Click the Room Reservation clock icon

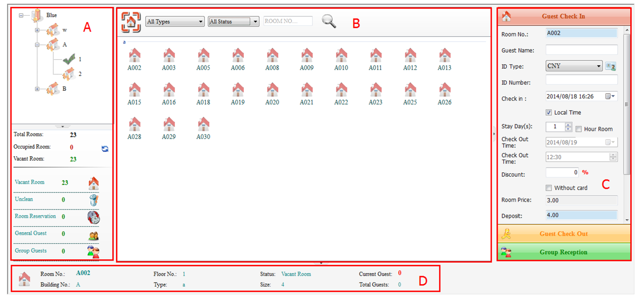(94, 217)
